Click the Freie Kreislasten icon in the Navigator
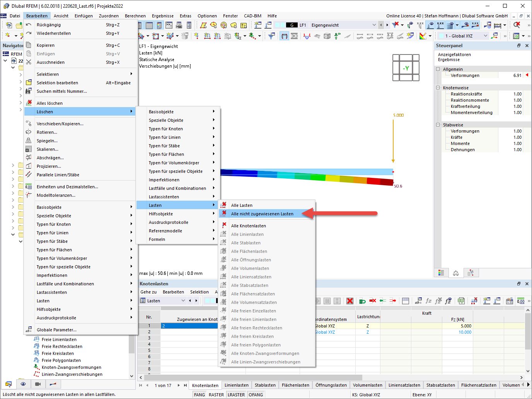 point(36,353)
